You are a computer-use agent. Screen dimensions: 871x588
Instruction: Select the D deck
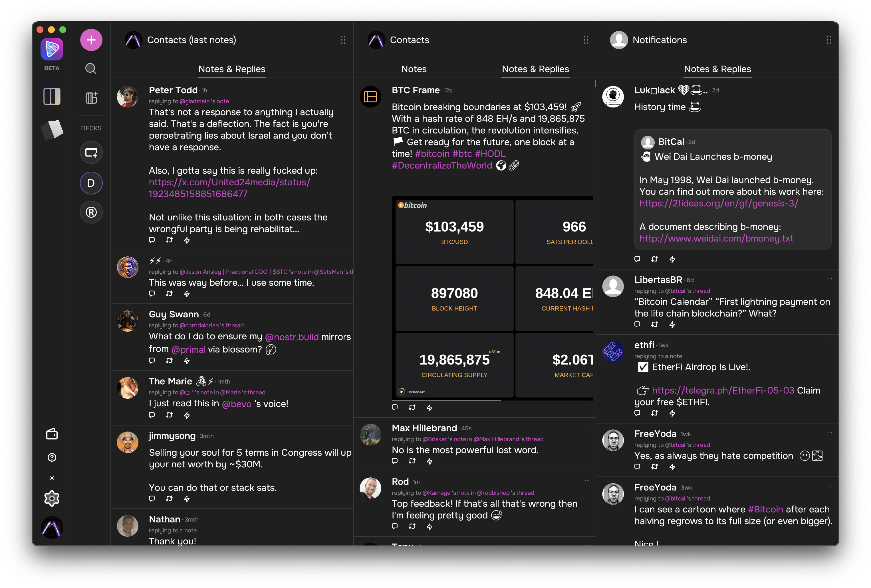pyautogui.click(x=91, y=183)
